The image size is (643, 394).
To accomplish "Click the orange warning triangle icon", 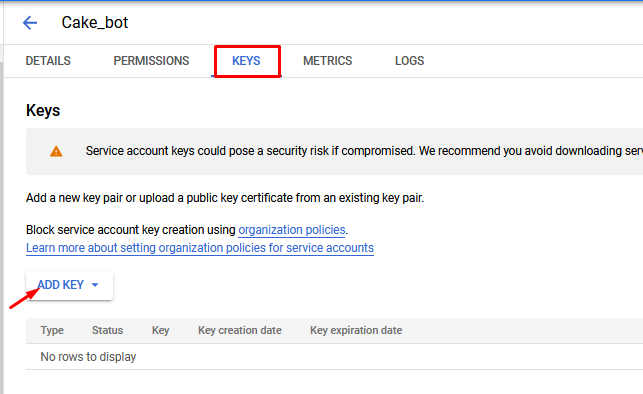I will coord(56,151).
